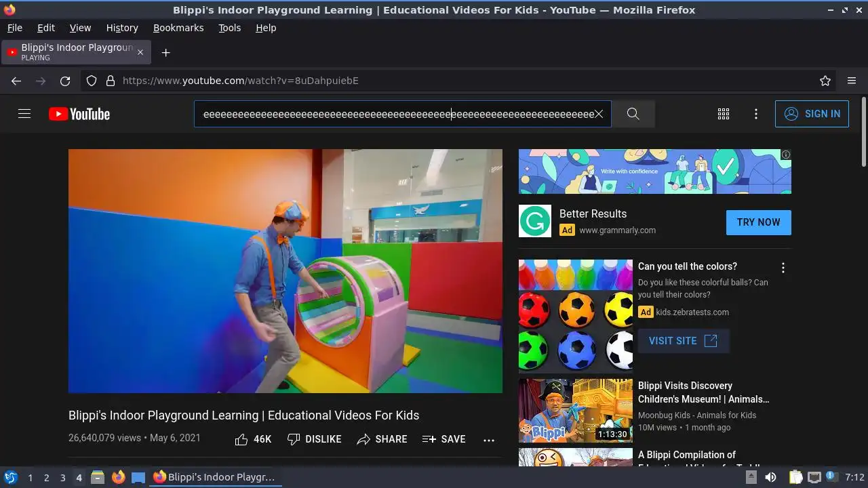Open kids.zebratests.com link

(x=692, y=312)
